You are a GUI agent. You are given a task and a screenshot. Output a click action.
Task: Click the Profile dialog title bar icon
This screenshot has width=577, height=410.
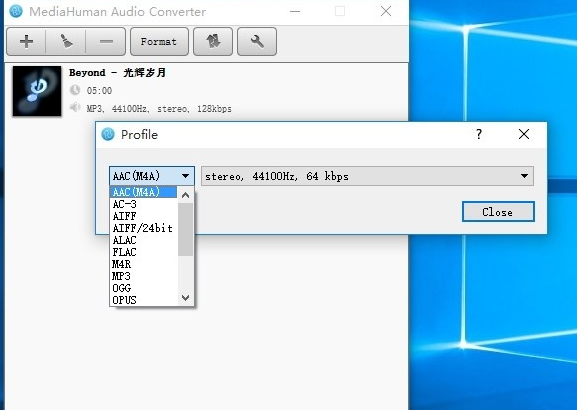point(108,134)
